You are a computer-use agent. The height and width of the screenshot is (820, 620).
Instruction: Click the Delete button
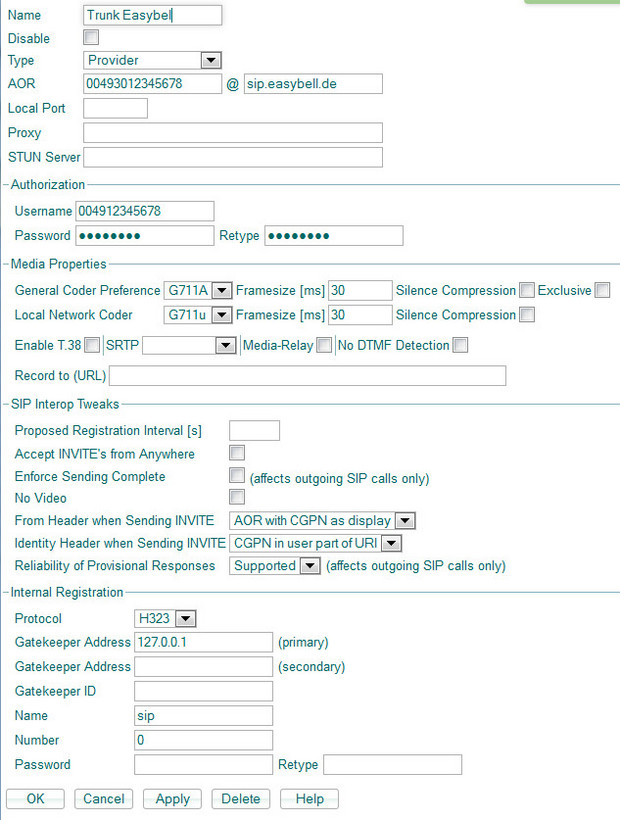pos(241,799)
